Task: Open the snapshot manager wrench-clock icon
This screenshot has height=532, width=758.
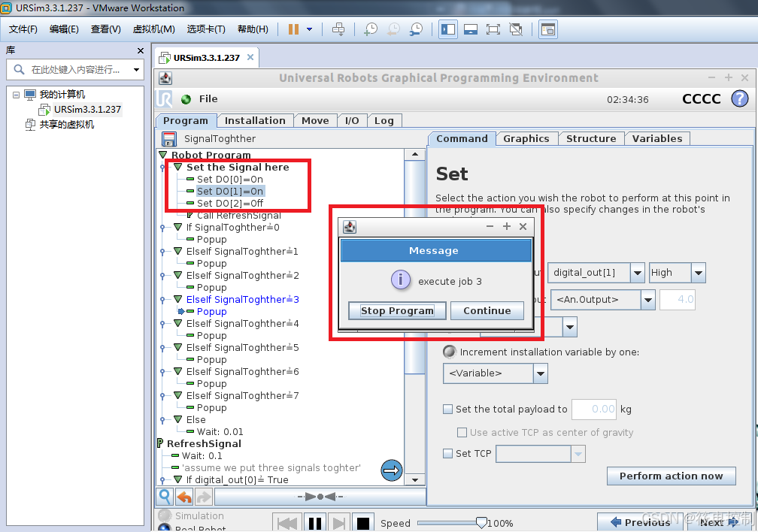Action: 417,29
